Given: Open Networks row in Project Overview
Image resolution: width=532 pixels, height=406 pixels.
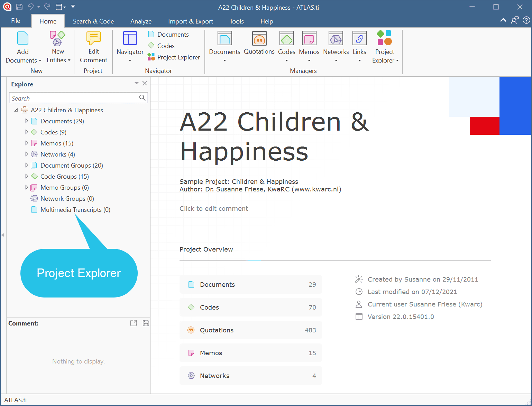Looking at the screenshot, I should click(x=251, y=376).
